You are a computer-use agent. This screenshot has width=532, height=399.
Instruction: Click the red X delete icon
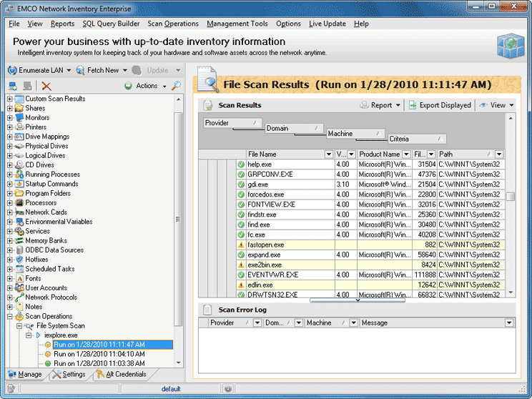[x=46, y=86]
